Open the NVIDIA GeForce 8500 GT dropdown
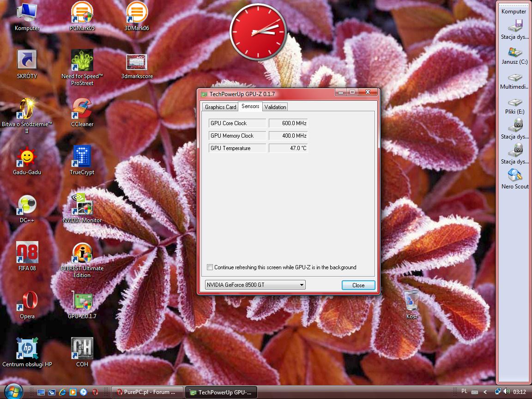 click(x=255, y=284)
